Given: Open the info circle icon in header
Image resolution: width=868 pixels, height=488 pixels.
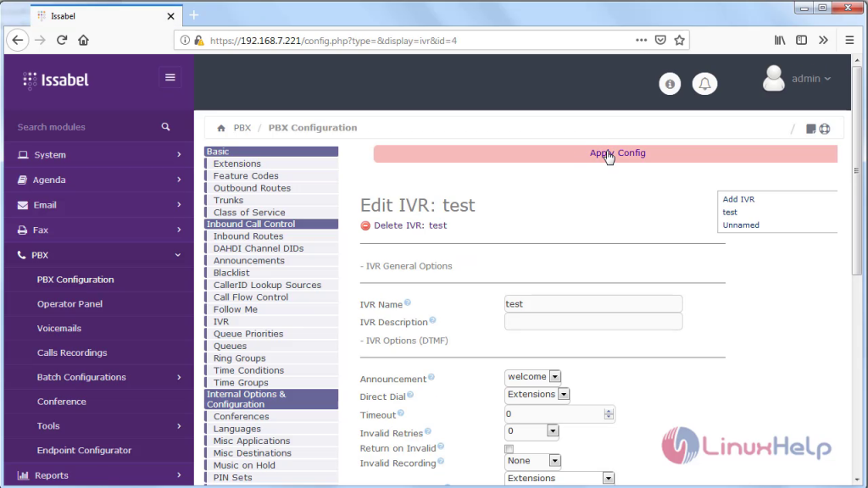Looking at the screenshot, I should click(x=670, y=84).
